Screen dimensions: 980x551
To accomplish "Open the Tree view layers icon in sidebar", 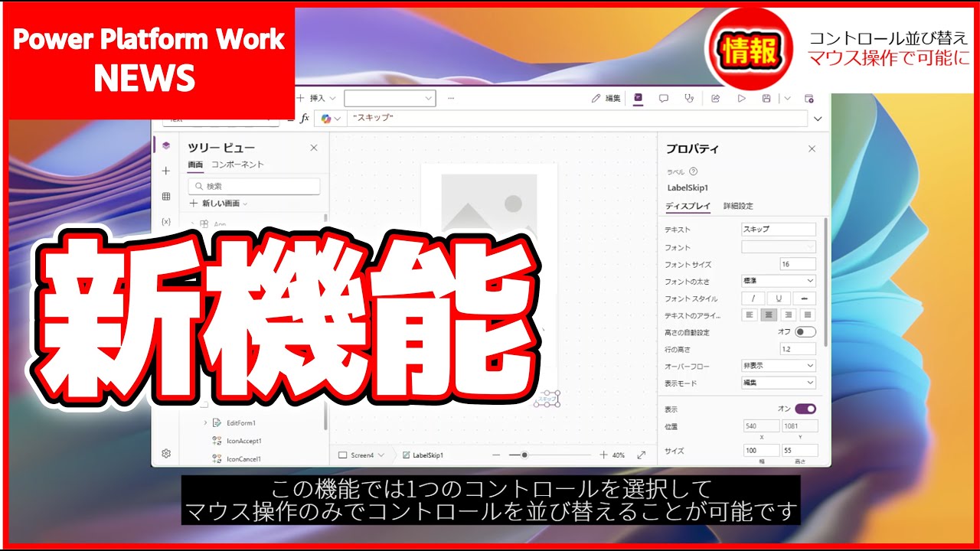I will pyautogui.click(x=166, y=145).
